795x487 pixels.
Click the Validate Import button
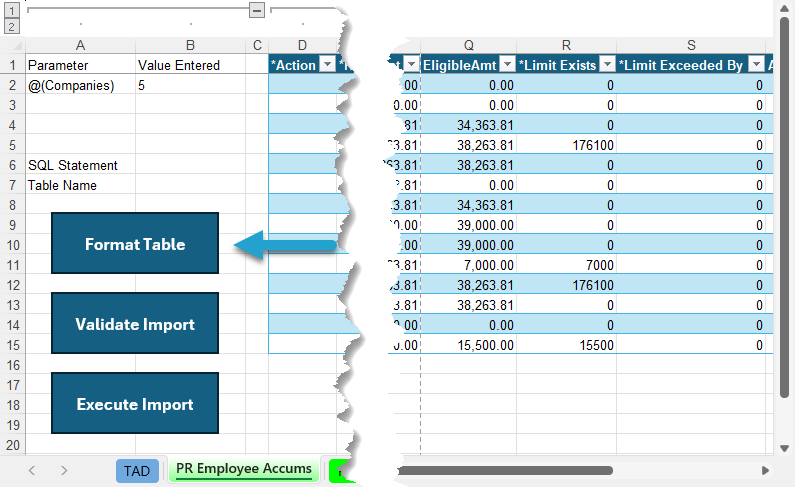point(135,323)
